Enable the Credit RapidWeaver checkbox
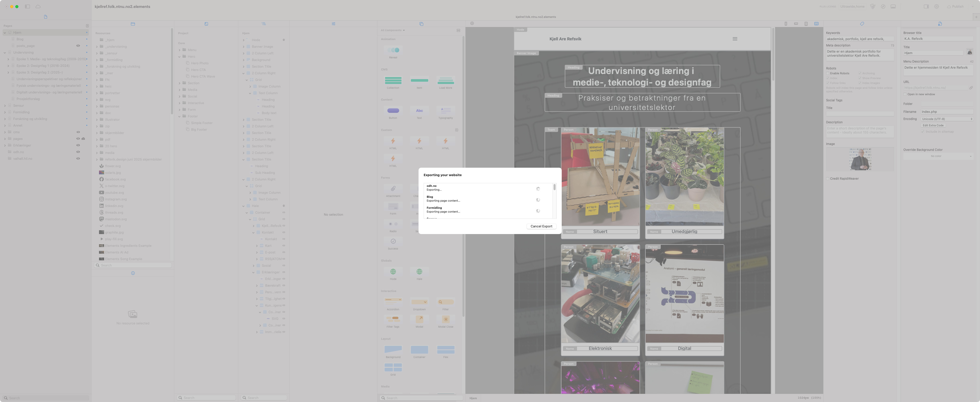Image resolution: width=980 pixels, height=402 pixels. click(x=827, y=178)
